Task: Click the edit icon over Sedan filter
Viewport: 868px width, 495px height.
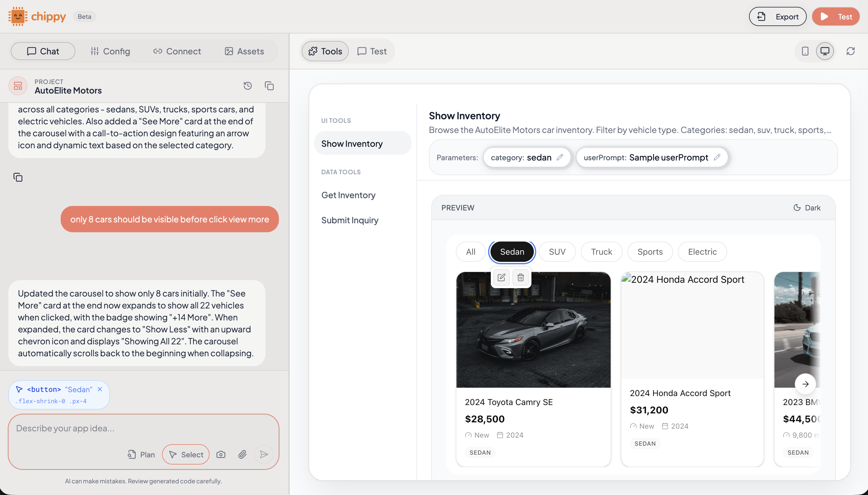Action: pos(501,277)
